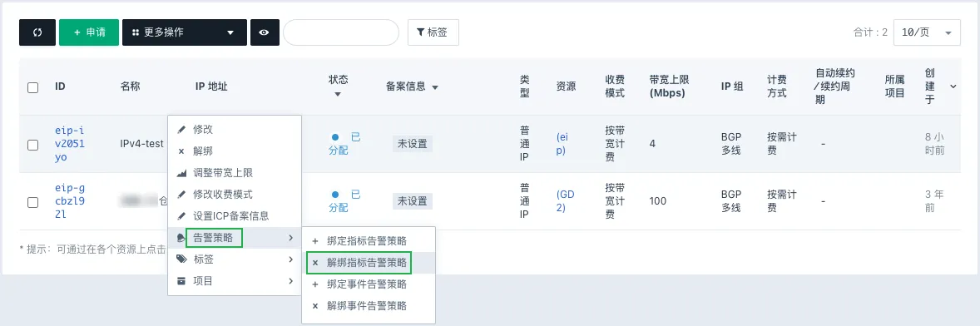
Task: Click the plus icon beside 绑定指标告警策略
Action: (315, 241)
